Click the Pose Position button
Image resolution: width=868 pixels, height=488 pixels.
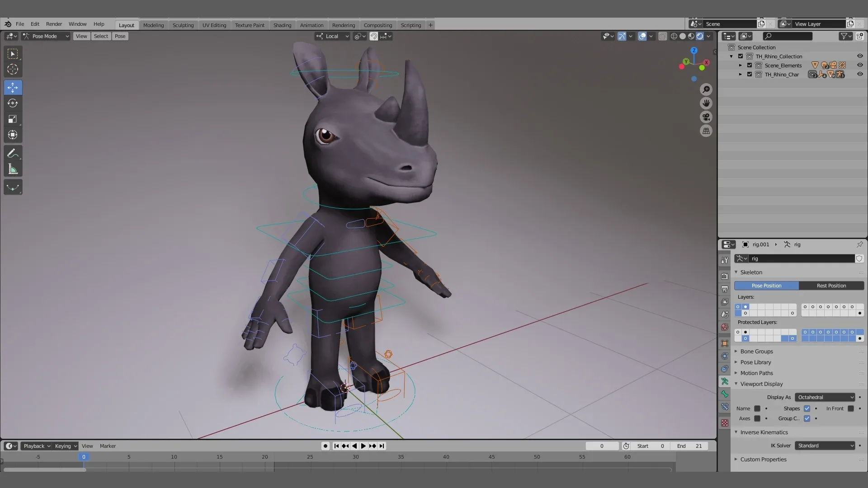coord(766,286)
